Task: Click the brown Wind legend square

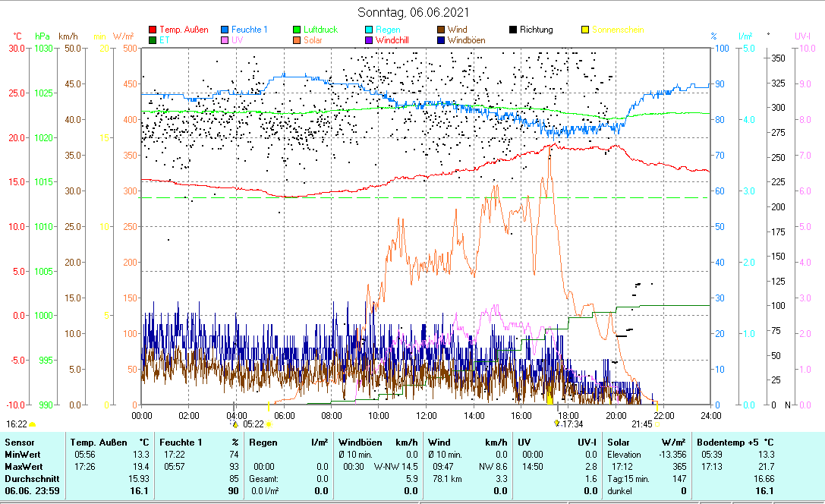Action: [x=441, y=30]
